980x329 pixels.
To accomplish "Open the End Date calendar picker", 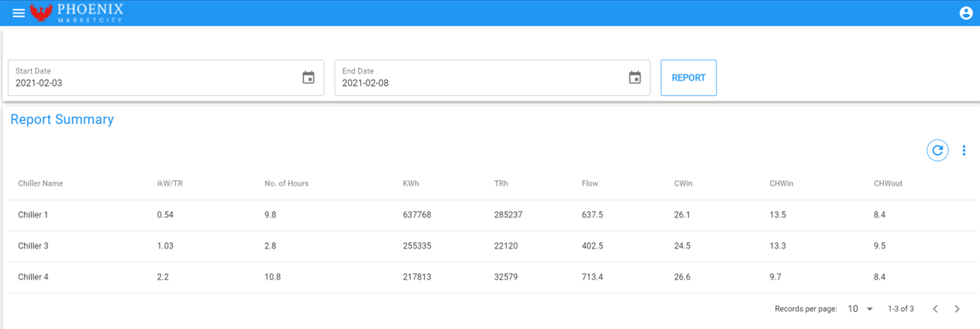I will point(635,77).
